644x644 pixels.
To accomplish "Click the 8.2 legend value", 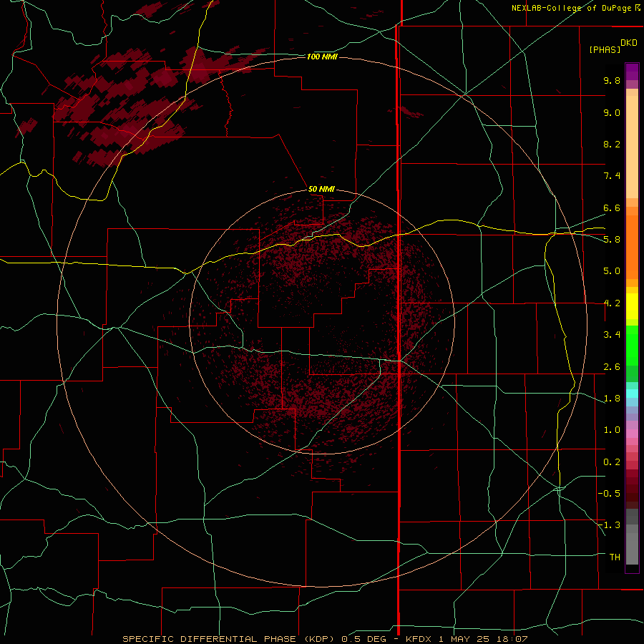I will point(612,144).
